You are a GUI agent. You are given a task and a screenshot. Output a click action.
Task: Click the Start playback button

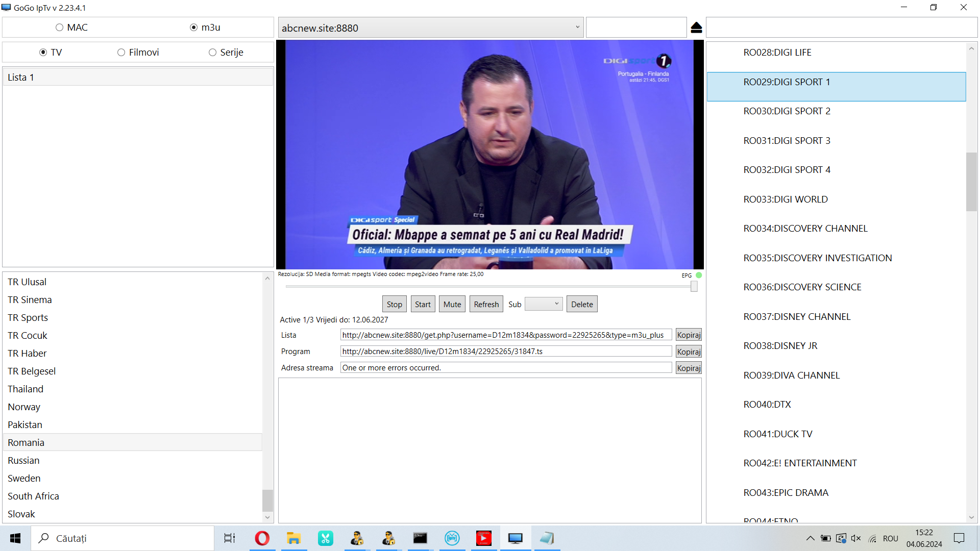click(423, 304)
